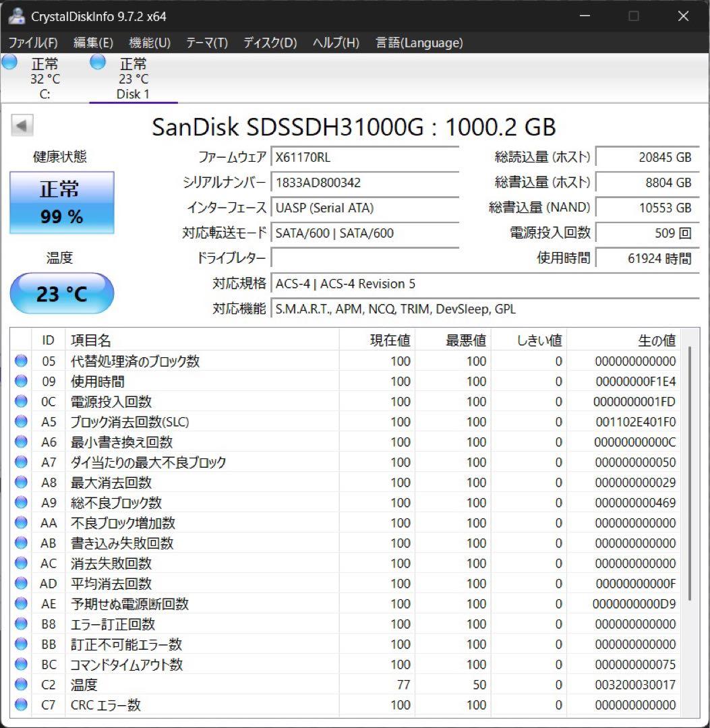Click the S.M.A.R.T. features field
710x728 pixels.
[485, 309]
